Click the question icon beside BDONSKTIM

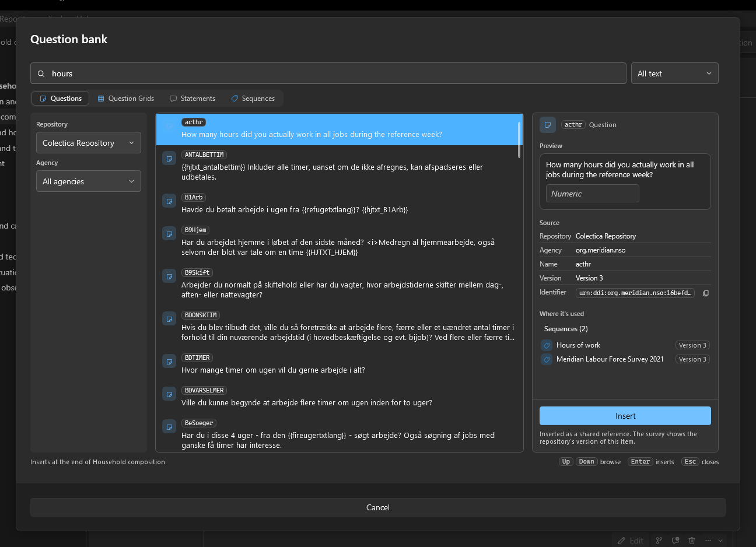click(x=169, y=318)
